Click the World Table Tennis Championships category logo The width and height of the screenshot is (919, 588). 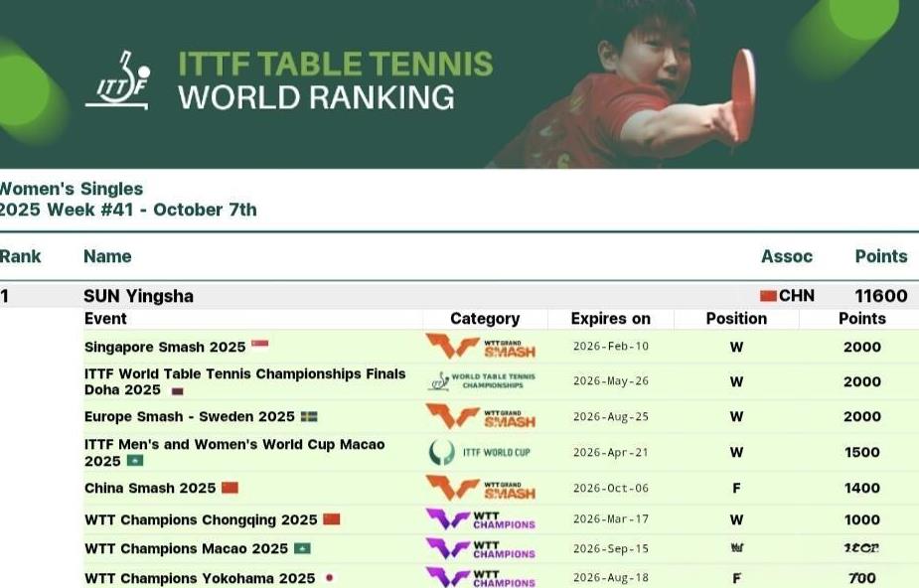(x=481, y=381)
